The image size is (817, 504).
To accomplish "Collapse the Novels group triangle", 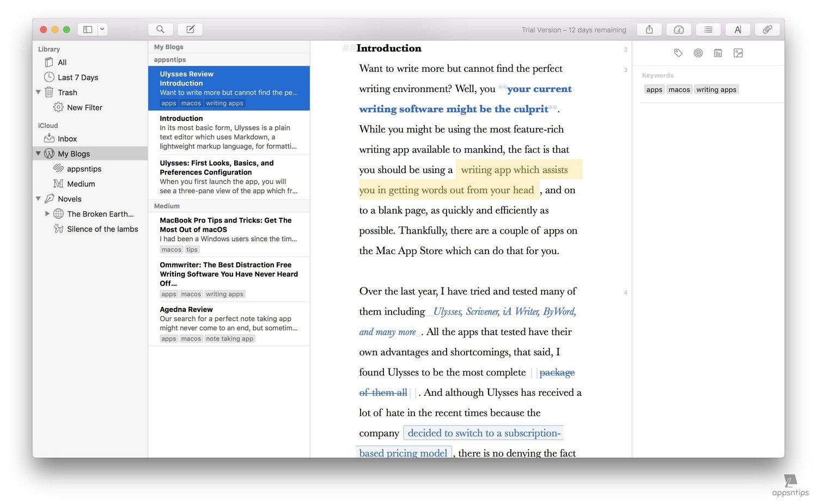I will coord(38,199).
